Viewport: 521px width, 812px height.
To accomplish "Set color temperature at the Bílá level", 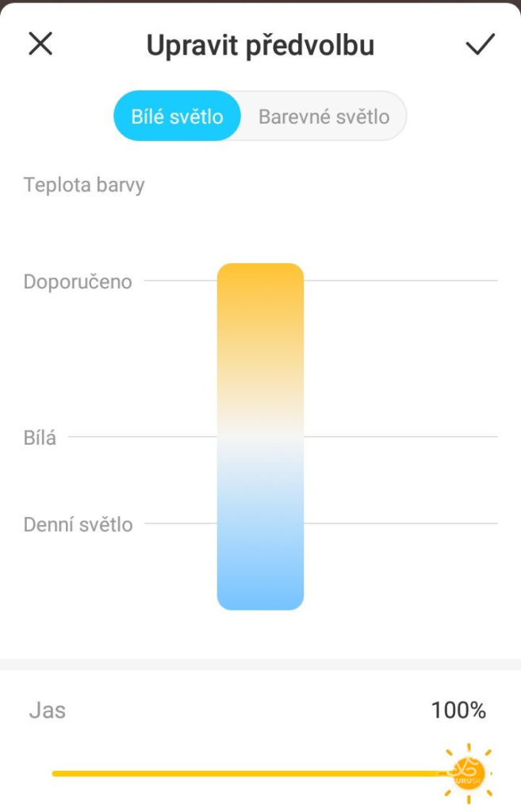I will (x=260, y=437).
